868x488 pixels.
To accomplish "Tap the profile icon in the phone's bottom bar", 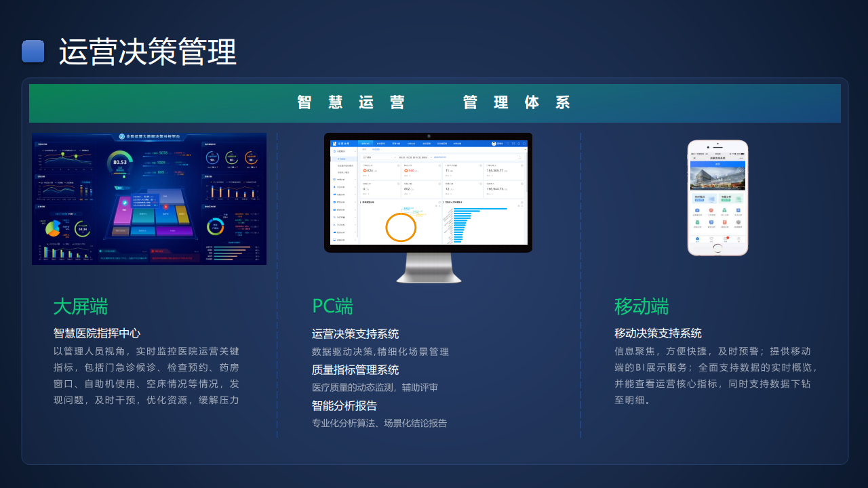I will click(x=738, y=239).
